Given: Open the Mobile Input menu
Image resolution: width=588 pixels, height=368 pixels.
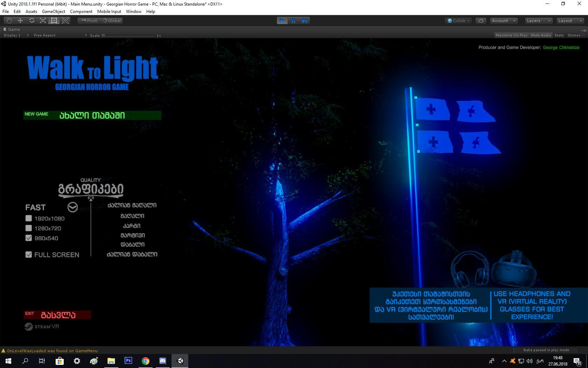Looking at the screenshot, I should pos(109,12).
